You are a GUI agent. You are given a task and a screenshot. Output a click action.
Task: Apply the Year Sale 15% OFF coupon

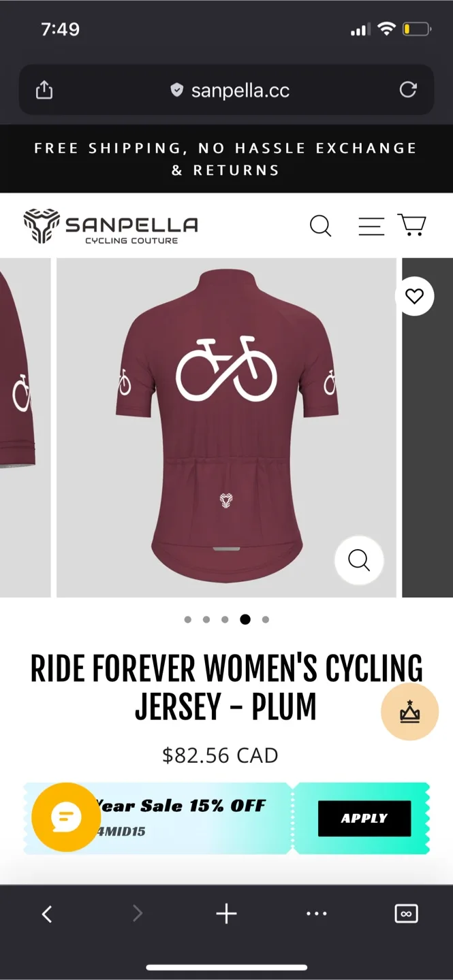pyautogui.click(x=364, y=819)
